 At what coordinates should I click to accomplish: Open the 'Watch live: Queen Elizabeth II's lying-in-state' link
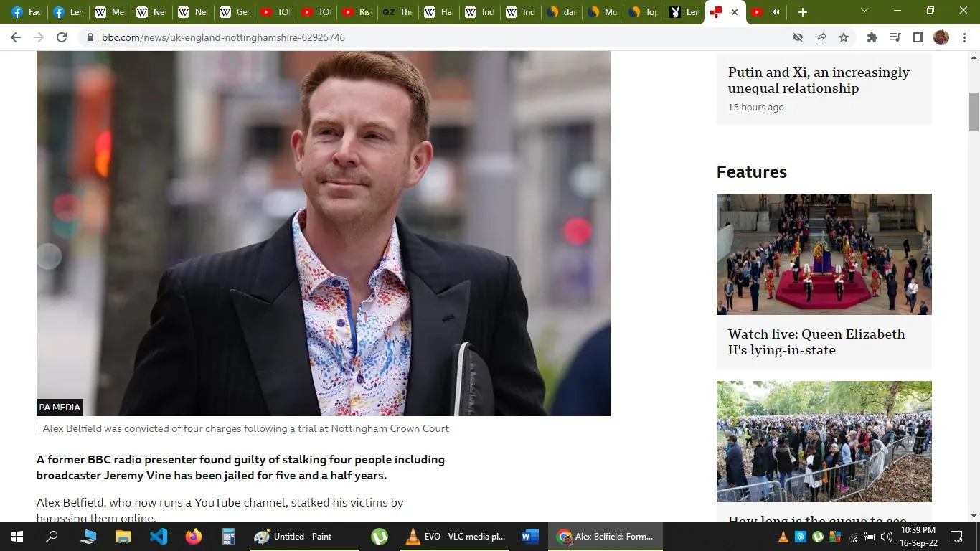coord(816,342)
